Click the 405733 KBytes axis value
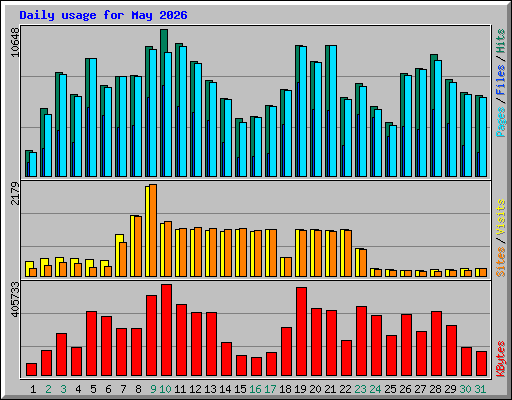 (x=15, y=299)
